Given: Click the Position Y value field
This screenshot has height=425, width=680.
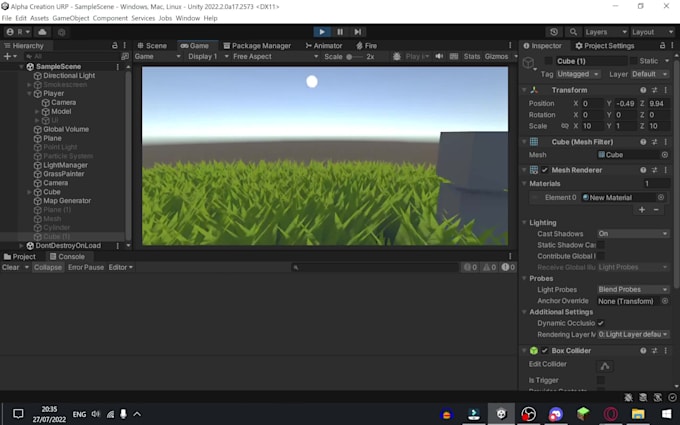Looking at the screenshot, I should (x=625, y=104).
